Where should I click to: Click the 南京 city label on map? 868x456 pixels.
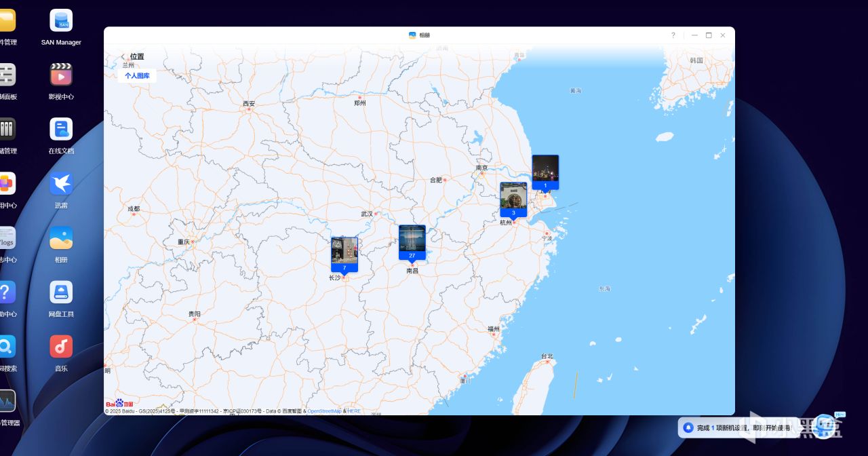(x=481, y=168)
